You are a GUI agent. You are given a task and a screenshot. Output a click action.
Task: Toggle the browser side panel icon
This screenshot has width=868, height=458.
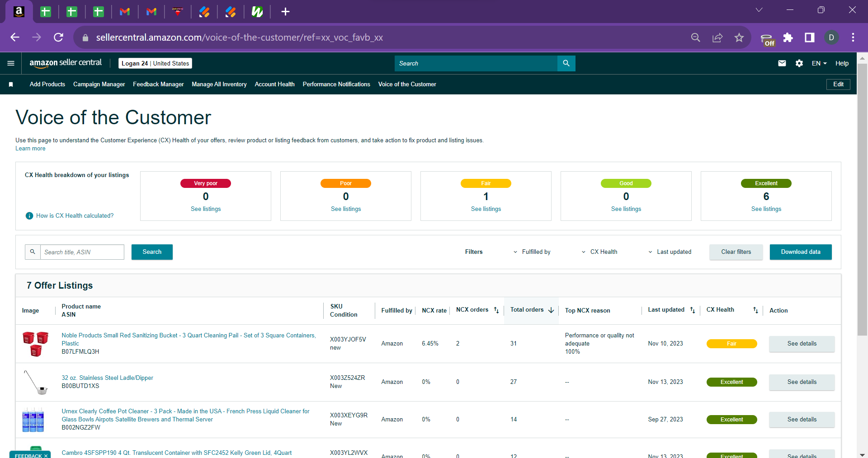pos(810,37)
